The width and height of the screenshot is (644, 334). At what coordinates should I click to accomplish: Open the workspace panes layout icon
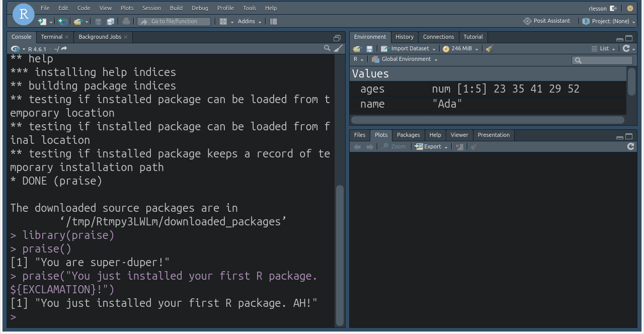[223, 21]
